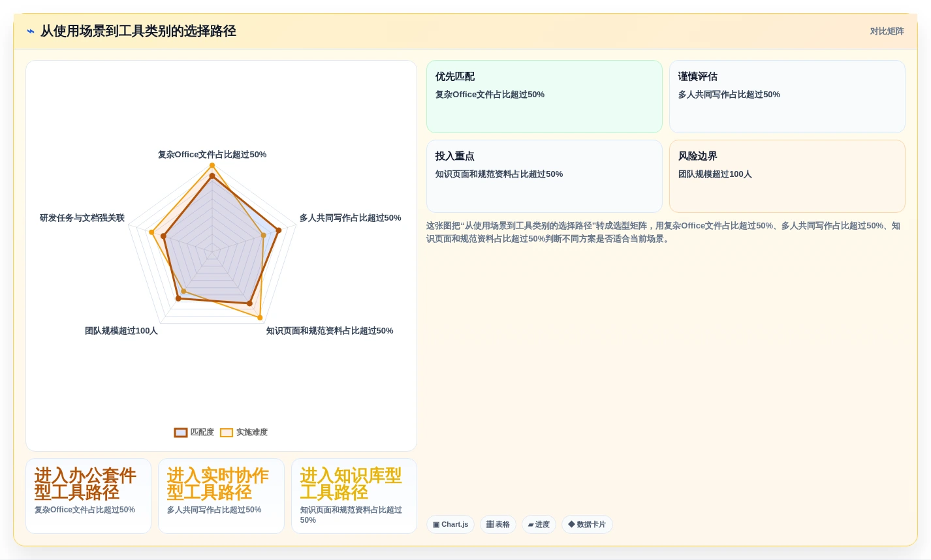
Task: Click radar axis label 多人共同写作占比超过50%
Action: tap(351, 218)
